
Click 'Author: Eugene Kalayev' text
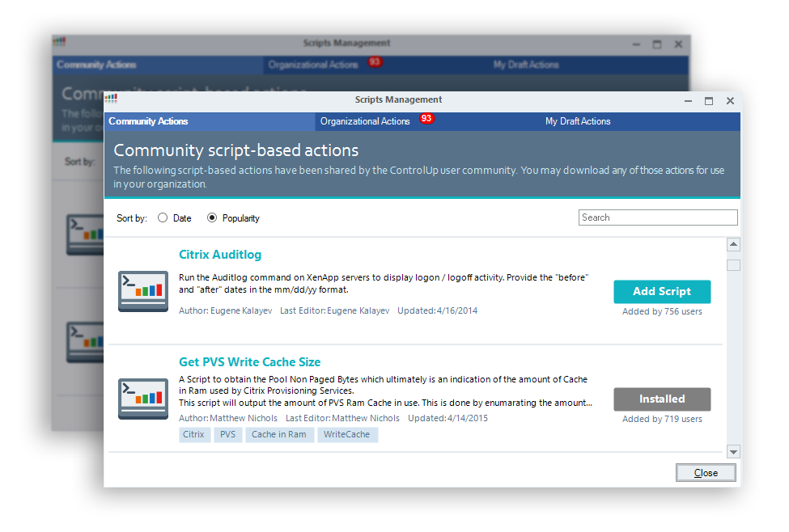[x=226, y=310]
